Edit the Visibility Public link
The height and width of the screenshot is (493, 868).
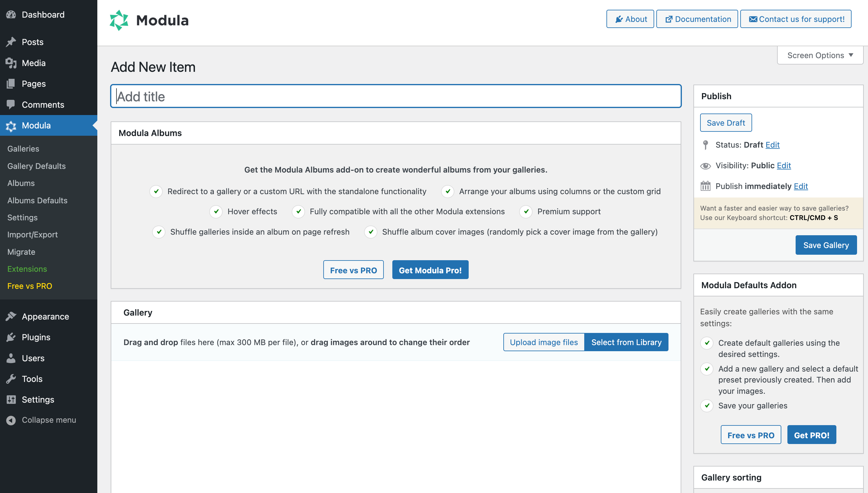click(784, 166)
